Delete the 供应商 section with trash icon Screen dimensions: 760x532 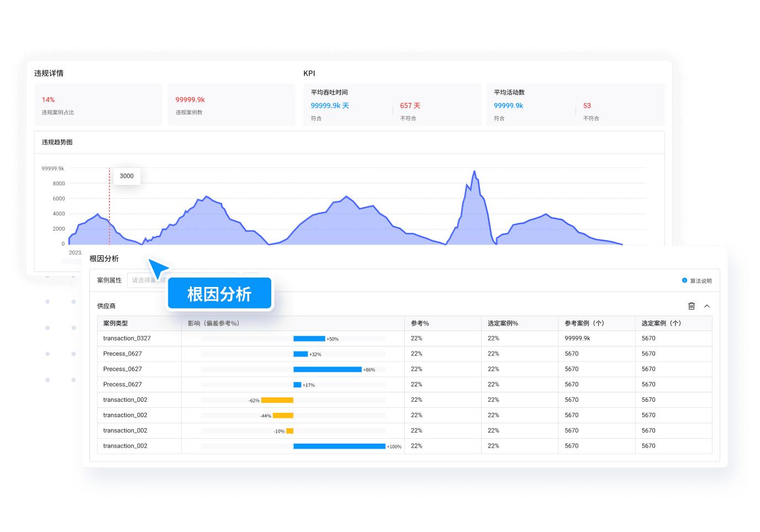pos(692,306)
